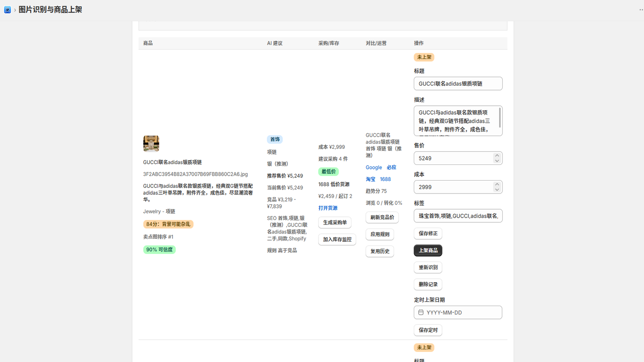Click the 最低价 badge
Screen dimensions: 644x362
[328, 172]
